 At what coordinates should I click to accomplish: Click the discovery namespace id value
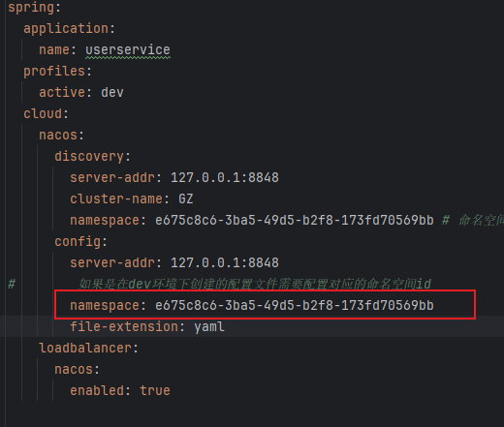295,220
